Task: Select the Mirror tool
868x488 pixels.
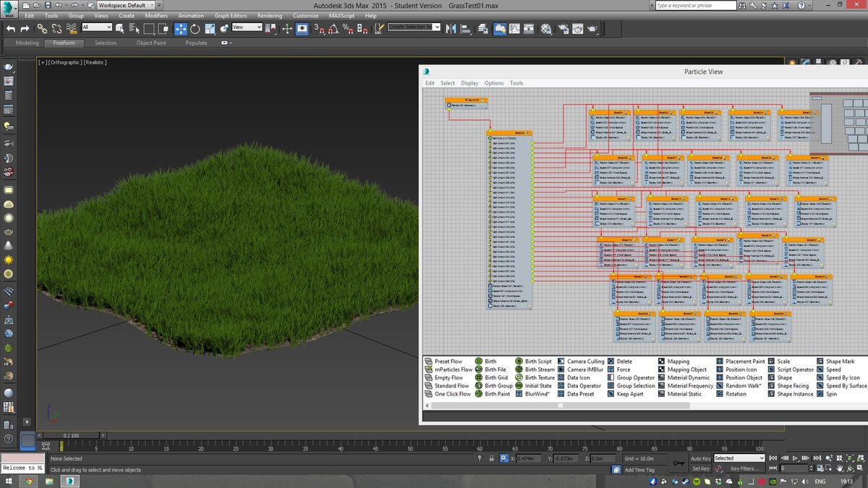Action: click(x=451, y=29)
